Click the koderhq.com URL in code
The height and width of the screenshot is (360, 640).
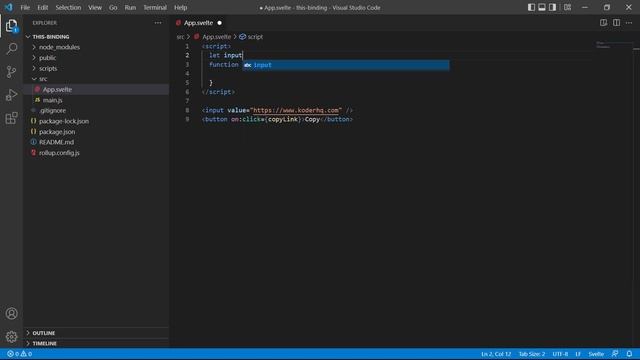point(296,110)
